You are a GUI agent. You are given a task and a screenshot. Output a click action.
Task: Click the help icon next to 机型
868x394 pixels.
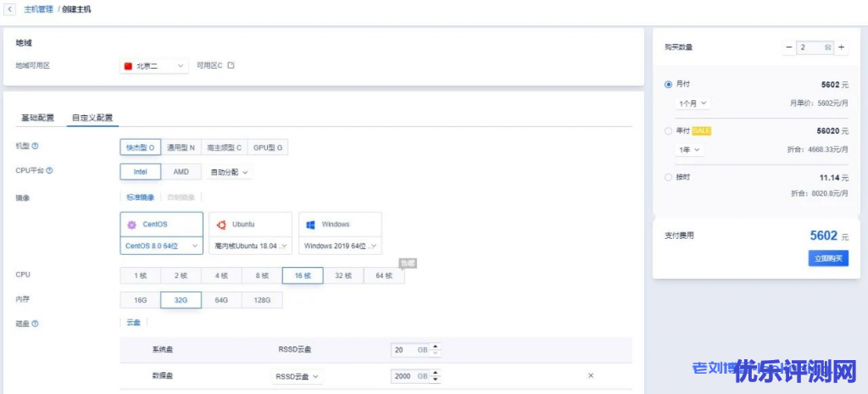pyautogui.click(x=35, y=147)
